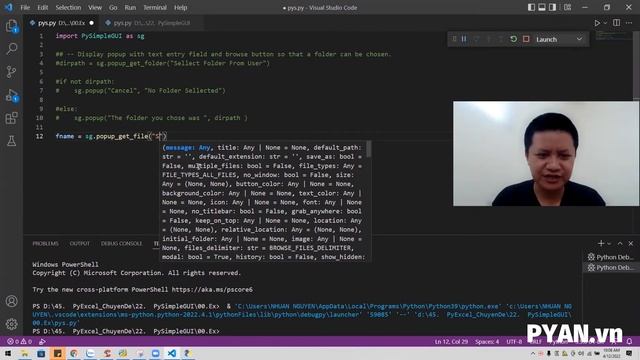Pause the debug session

464,39
